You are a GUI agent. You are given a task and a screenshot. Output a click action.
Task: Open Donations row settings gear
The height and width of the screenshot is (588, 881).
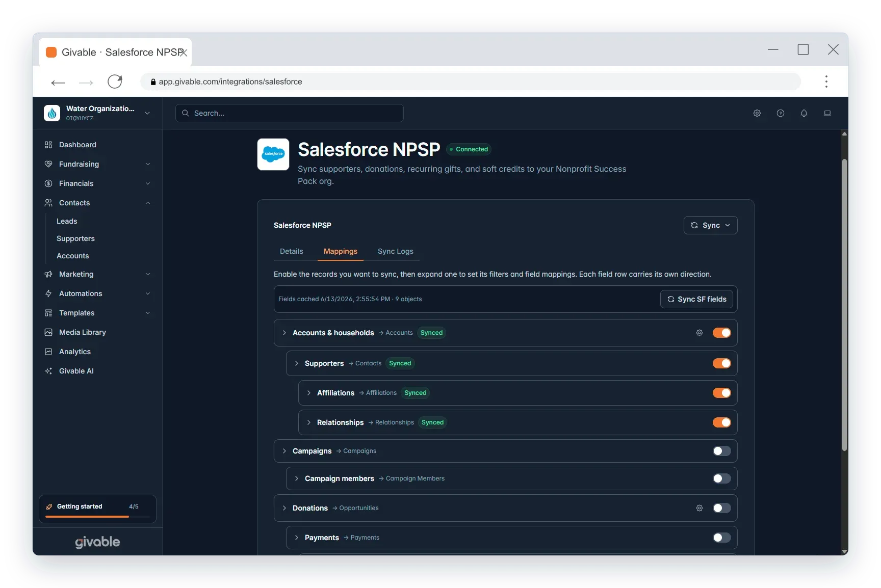pyautogui.click(x=699, y=508)
